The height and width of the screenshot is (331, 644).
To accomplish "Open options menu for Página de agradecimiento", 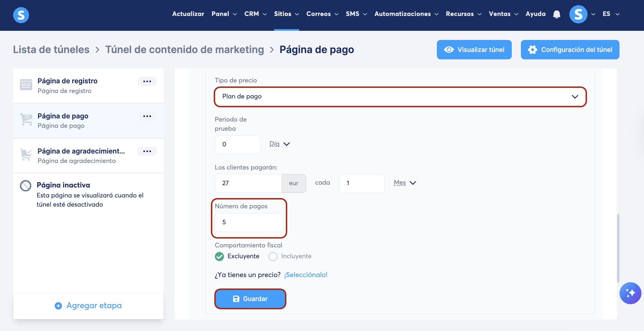I will pyautogui.click(x=147, y=151).
